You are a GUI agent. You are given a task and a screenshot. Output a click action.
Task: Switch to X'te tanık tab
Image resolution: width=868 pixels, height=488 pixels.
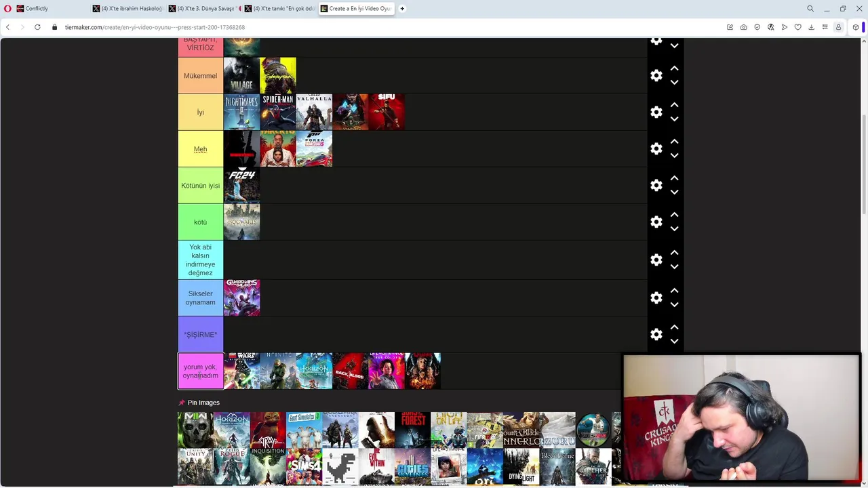(279, 9)
